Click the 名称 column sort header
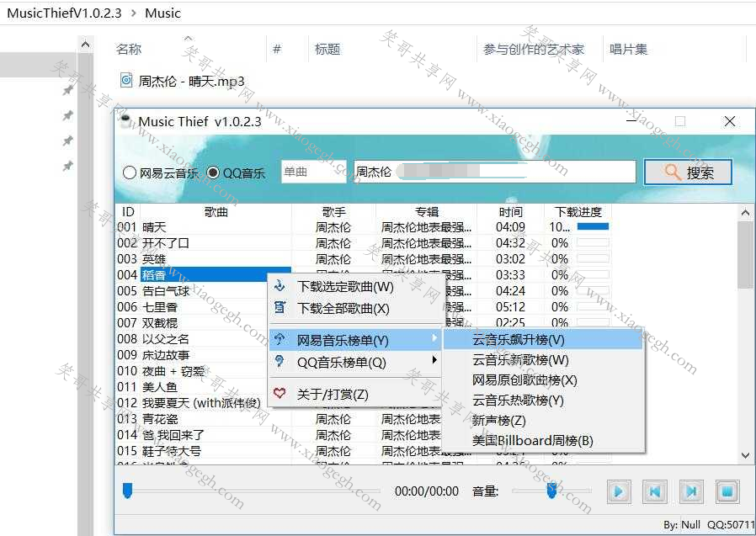Image resolution: width=756 pixels, height=536 pixels. coord(129,49)
